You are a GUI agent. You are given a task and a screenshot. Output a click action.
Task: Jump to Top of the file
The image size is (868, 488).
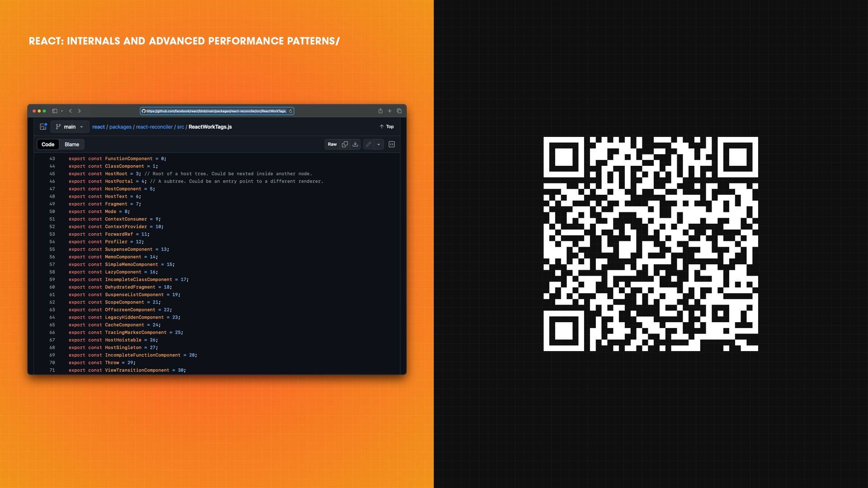coord(387,127)
